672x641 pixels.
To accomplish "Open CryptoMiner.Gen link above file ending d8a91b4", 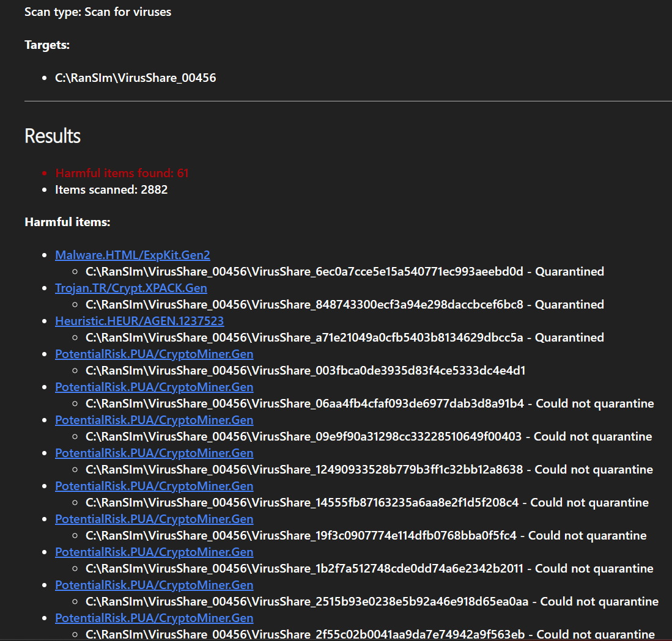I will 154,387.
